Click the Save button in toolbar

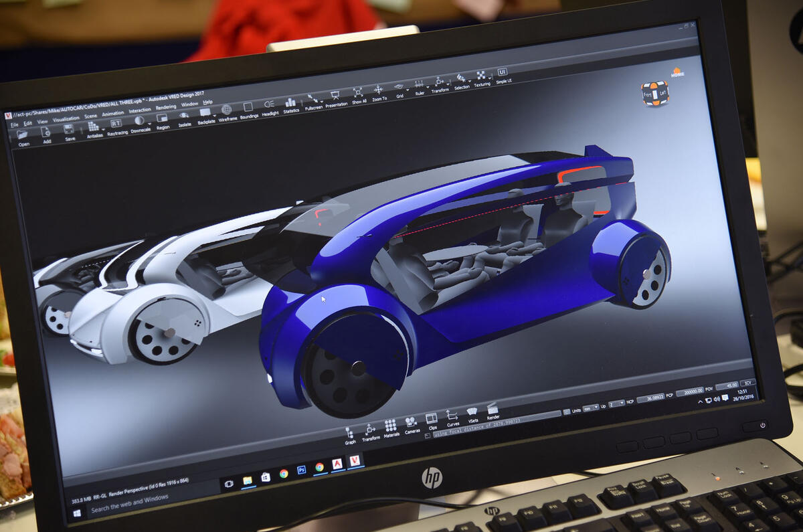[x=70, y=130]
